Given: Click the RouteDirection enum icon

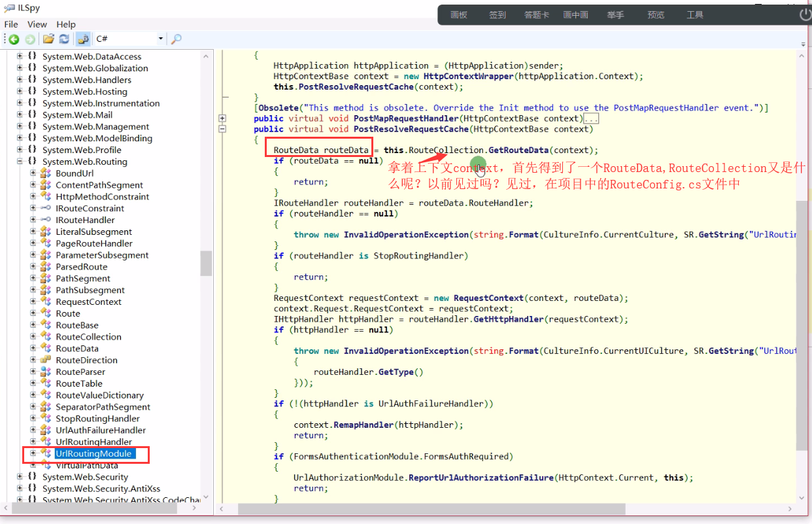Looking at the screenshot, I should 46,360.
